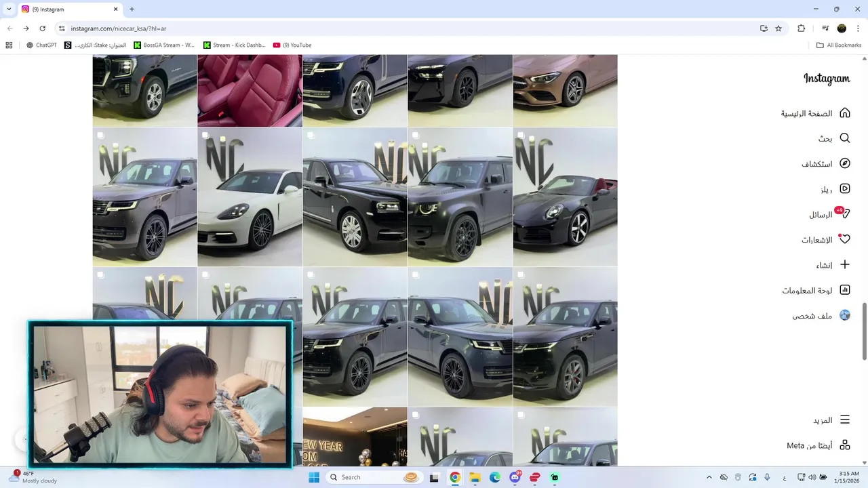Open Chrome three-dot menu

[x=858, y=28]
